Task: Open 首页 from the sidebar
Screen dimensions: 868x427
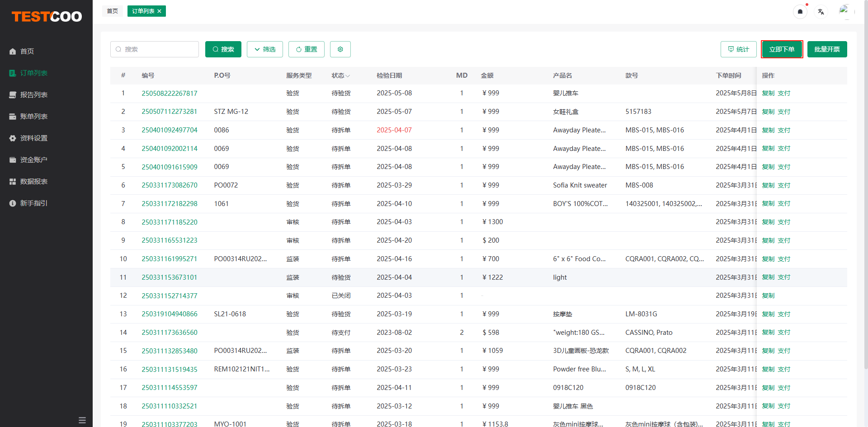Action: [x=27, y=52]
